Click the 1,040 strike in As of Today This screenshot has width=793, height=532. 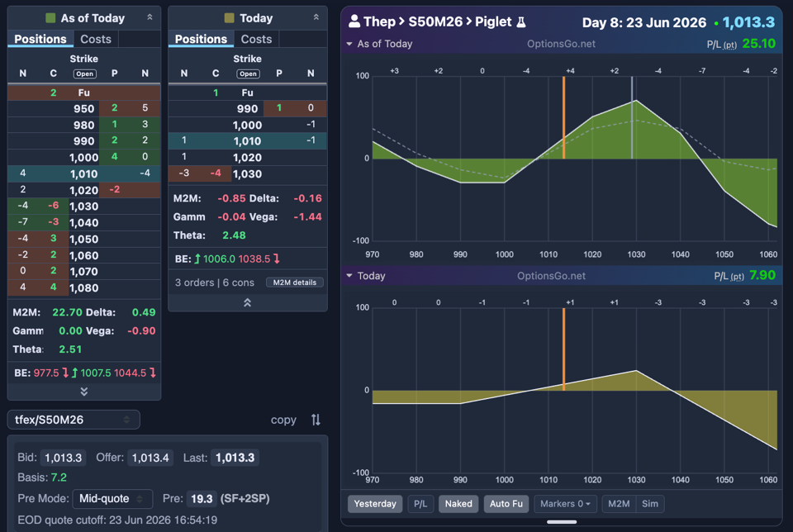(x=84, y=222)
